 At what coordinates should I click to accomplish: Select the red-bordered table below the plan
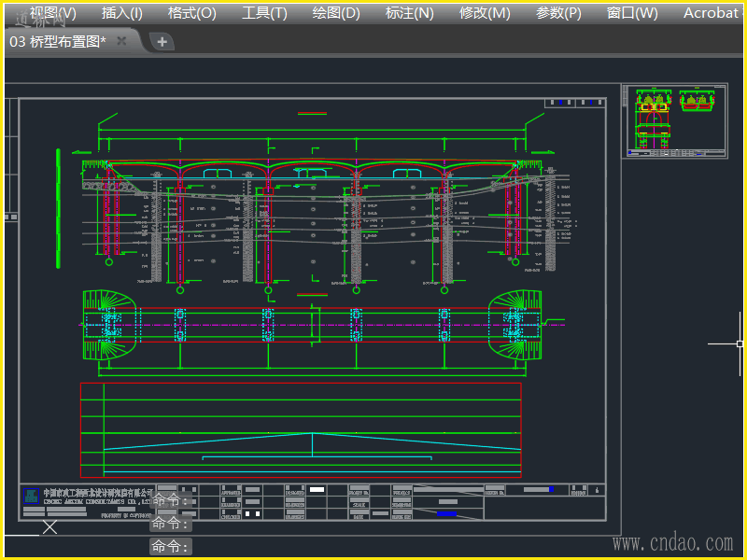301,429
